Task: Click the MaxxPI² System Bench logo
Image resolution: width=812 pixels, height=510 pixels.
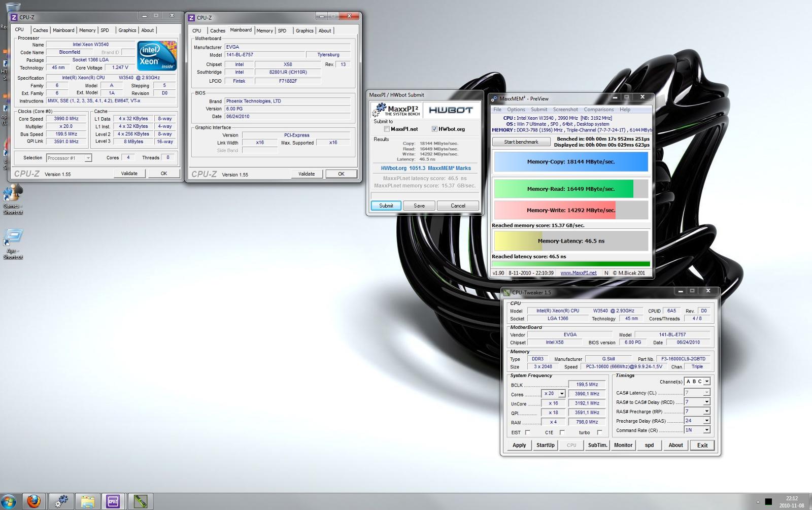Action: 396,110
